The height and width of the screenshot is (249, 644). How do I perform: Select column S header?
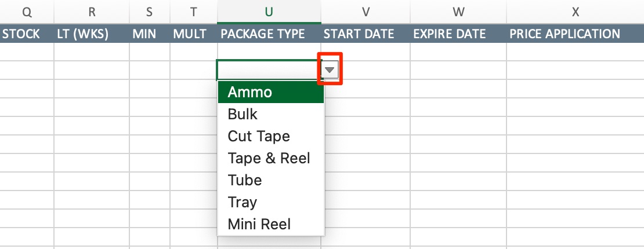pyautogui.click(x=150, y=11)
